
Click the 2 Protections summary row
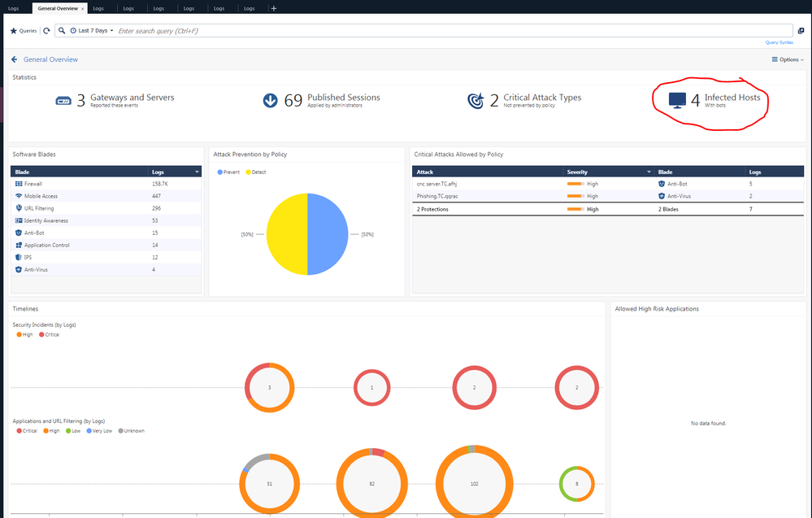click(x=608, y=209)
